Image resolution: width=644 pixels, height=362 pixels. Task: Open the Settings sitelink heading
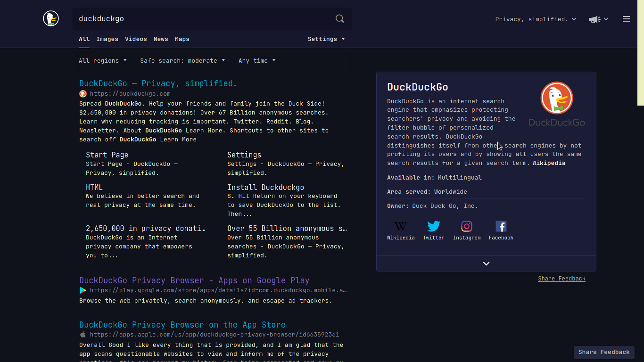click(x=244, y=155)
